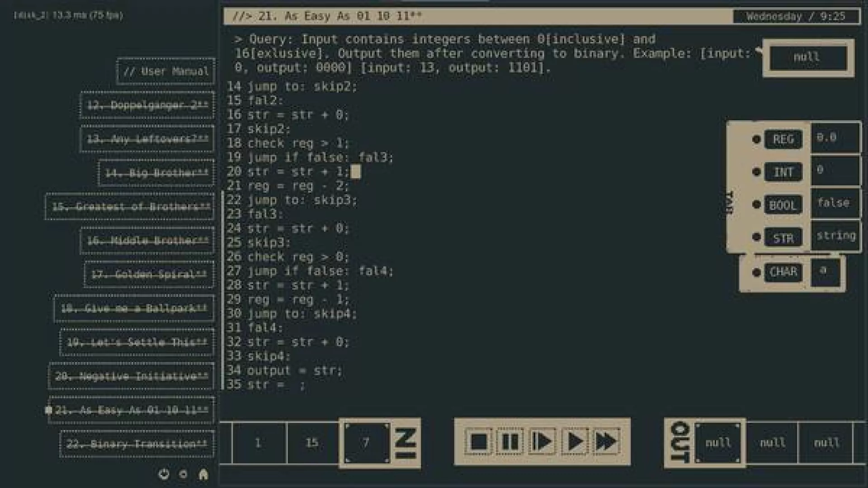This screenshot has width=868, height=488.
Task: Click the OUT queue label
Action: (679, 442)
